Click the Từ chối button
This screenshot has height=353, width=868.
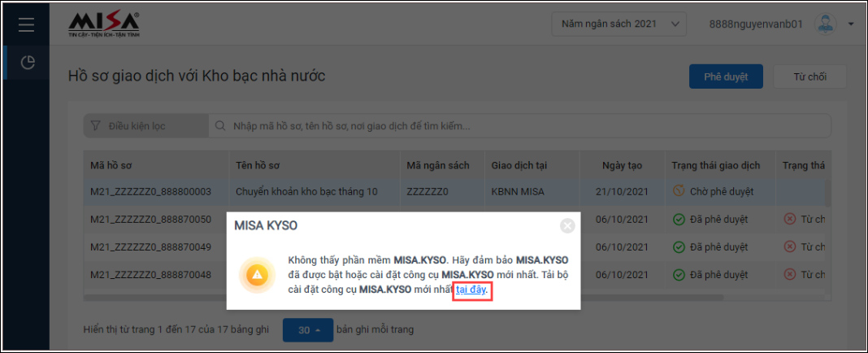809,76
